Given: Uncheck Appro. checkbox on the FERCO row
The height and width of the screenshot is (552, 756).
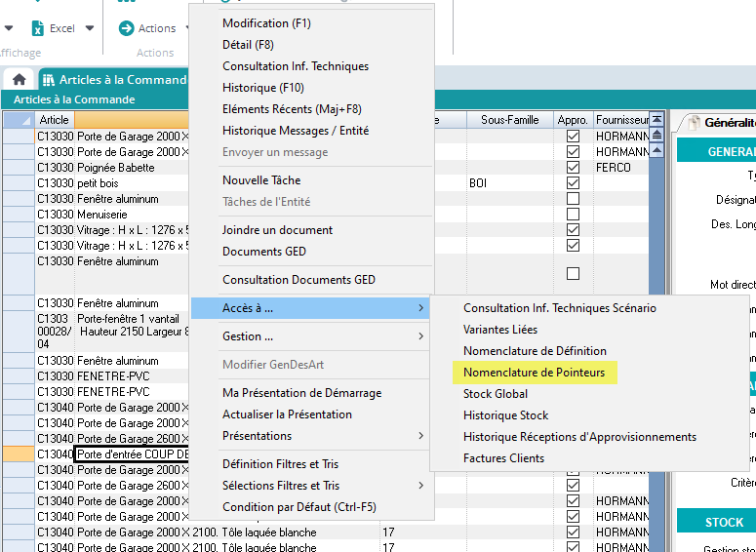Looking at the screenshot, I should [573, 168].
